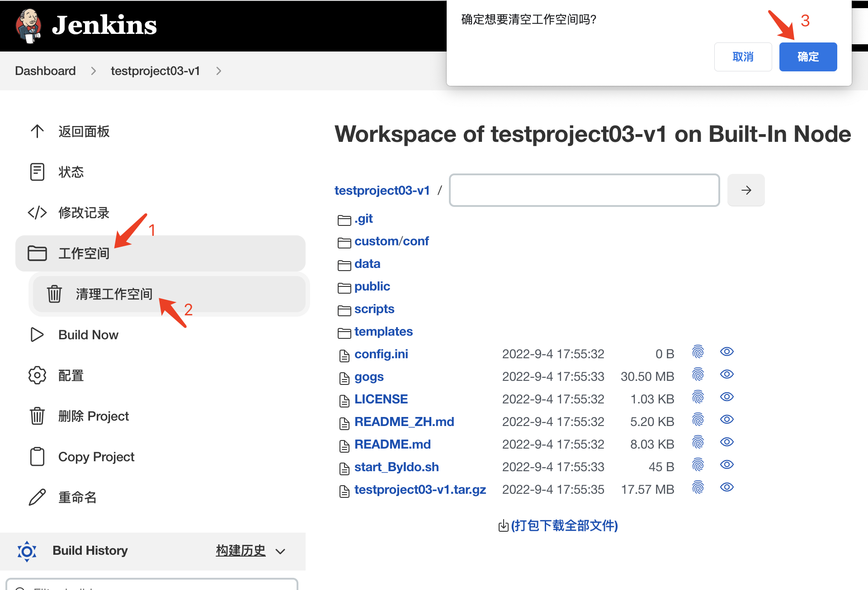View README.md via eye icon
The image size is (868, 590).
(x=726, y=442)
